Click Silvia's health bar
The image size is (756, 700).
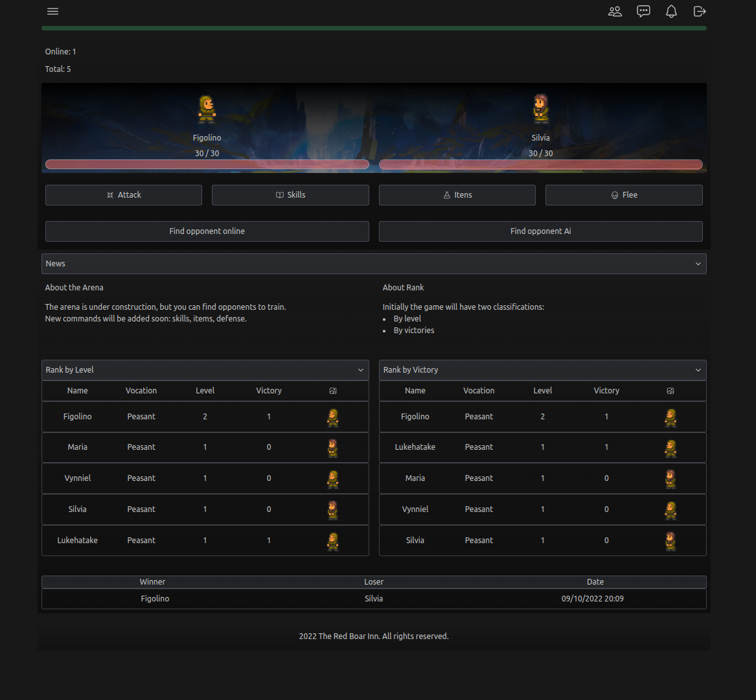click(x=540, y=164)
